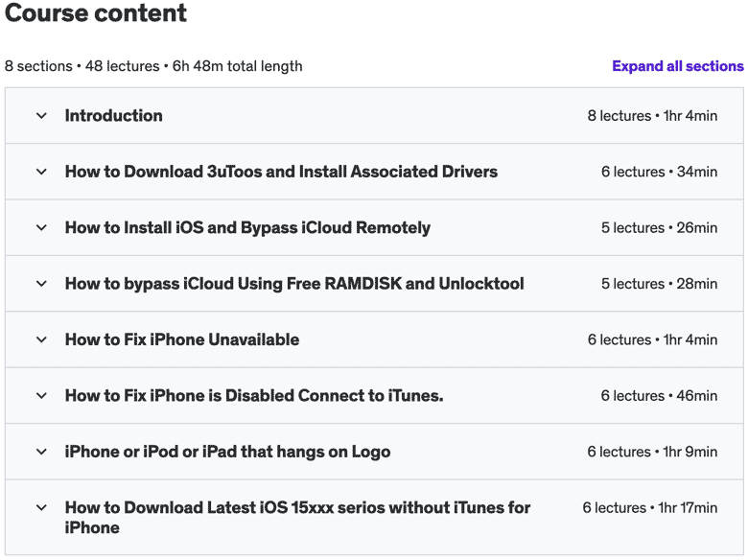Click '5 lectures • 28min' text
The width and height of the screenshot is (748, 560).
pos(659,284)
